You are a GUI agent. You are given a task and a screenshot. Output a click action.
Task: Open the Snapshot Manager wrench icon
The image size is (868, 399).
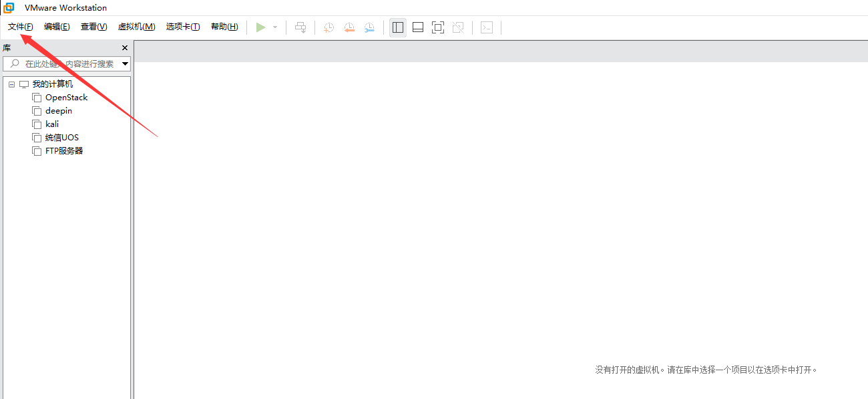[x=369, y=27]
